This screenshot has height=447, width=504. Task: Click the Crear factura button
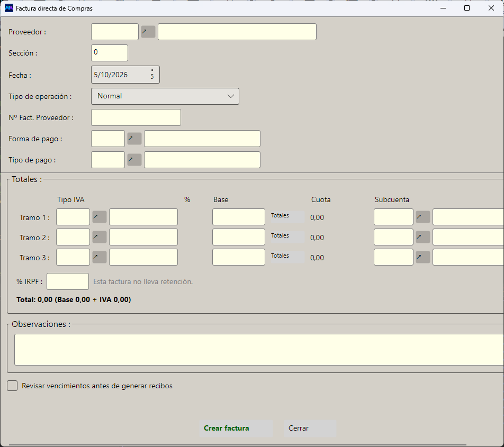(x=236, y=428)
